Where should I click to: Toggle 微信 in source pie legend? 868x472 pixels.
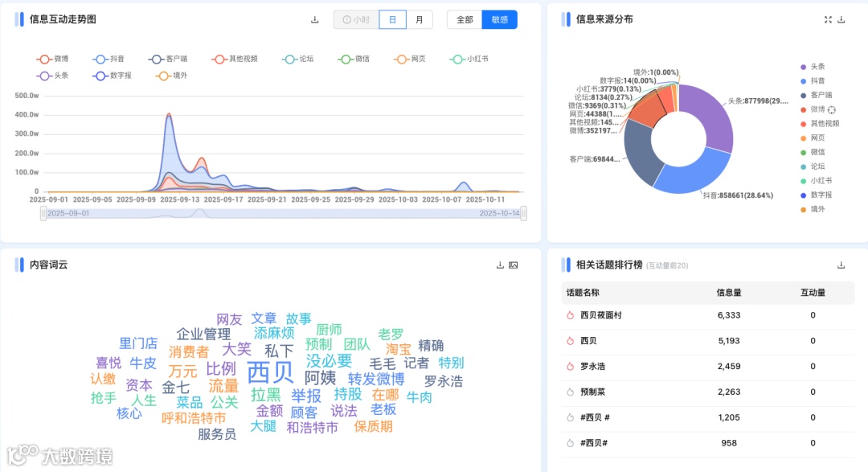813,152
